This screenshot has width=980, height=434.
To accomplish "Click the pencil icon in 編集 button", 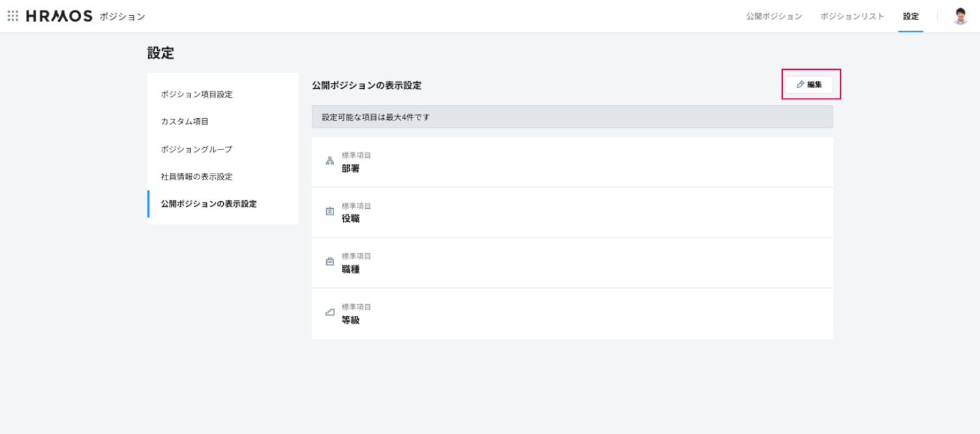I will tap(800, 85).
